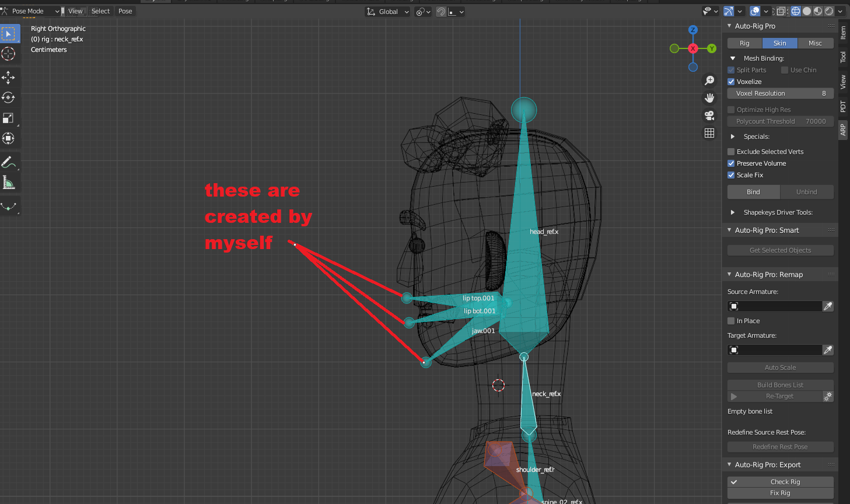This screenshot has width=850, height=504.
Task: Click the Source Armature field
Action: pos(775,306)
